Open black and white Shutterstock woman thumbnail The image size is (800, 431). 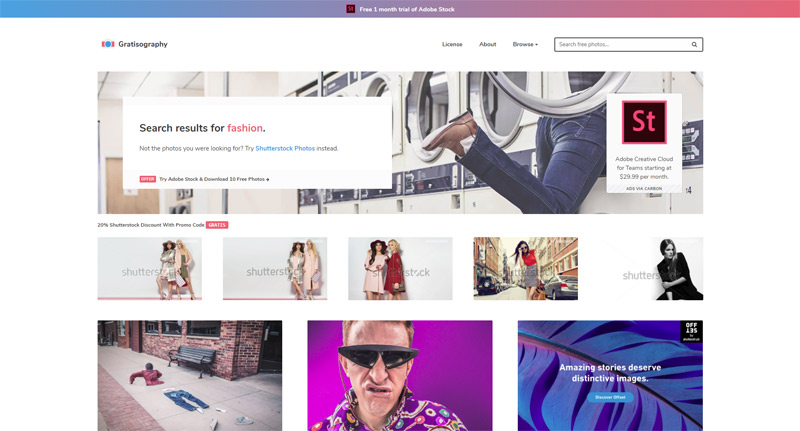coord(651,268)
